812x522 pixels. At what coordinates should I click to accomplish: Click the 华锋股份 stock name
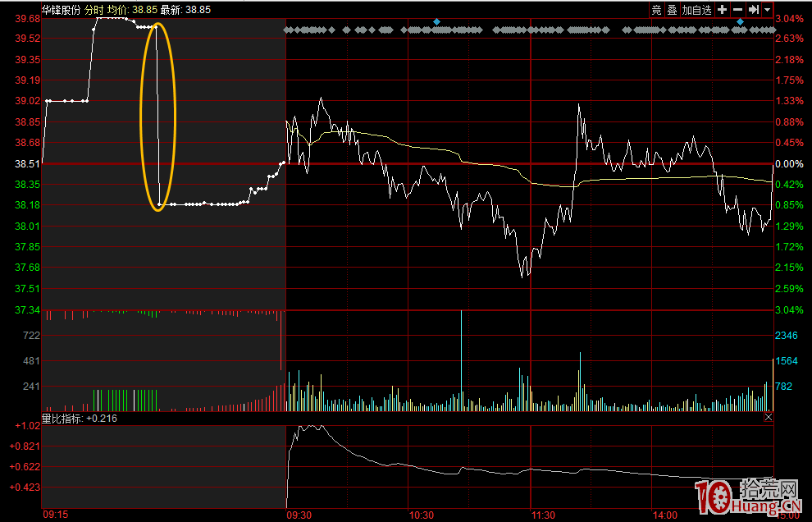click(62, 9)
